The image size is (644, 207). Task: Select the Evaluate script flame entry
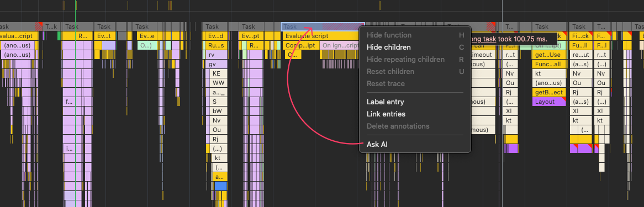[323, 36]
